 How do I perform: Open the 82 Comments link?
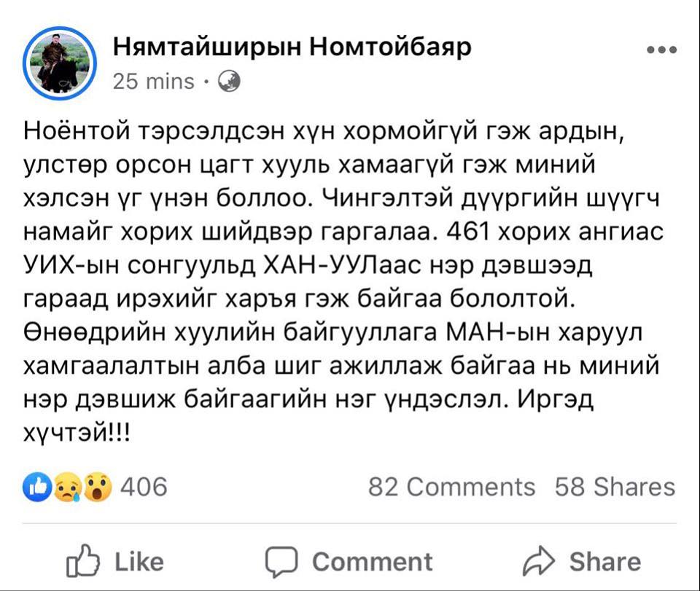(452, 487)
